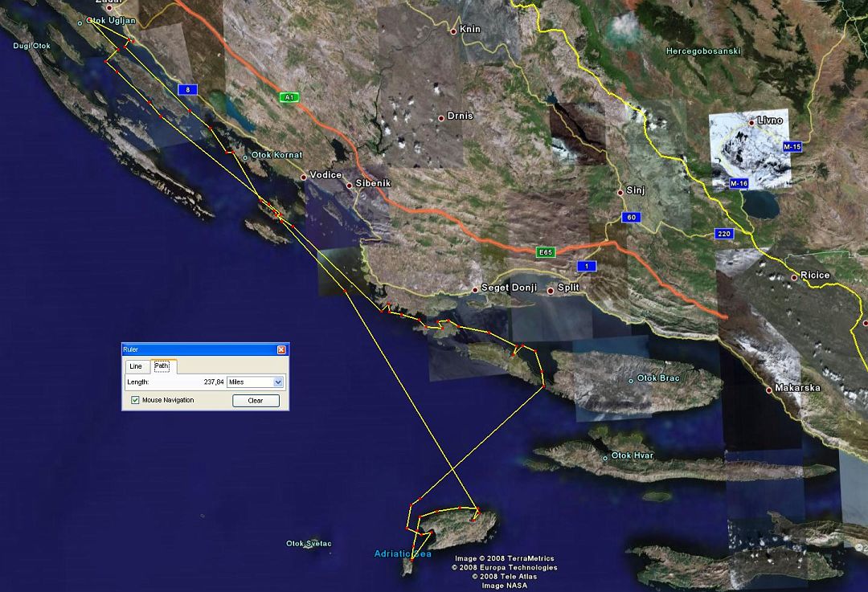The height and width of the screenshot is (592, 868).
Task: Select the Otok Brac island marker
Action: [x=631, y=380]
